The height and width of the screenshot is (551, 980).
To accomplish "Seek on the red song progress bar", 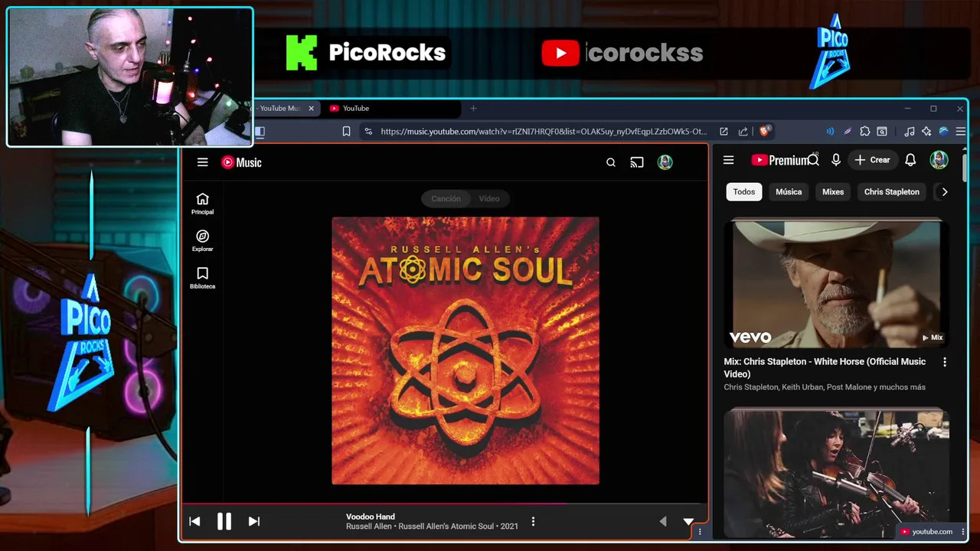I will 444,504.
